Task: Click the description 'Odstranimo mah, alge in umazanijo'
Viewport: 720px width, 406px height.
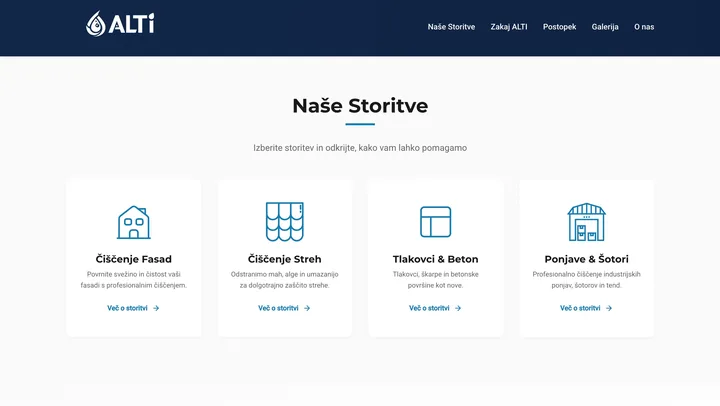Action: pos(285,280)
